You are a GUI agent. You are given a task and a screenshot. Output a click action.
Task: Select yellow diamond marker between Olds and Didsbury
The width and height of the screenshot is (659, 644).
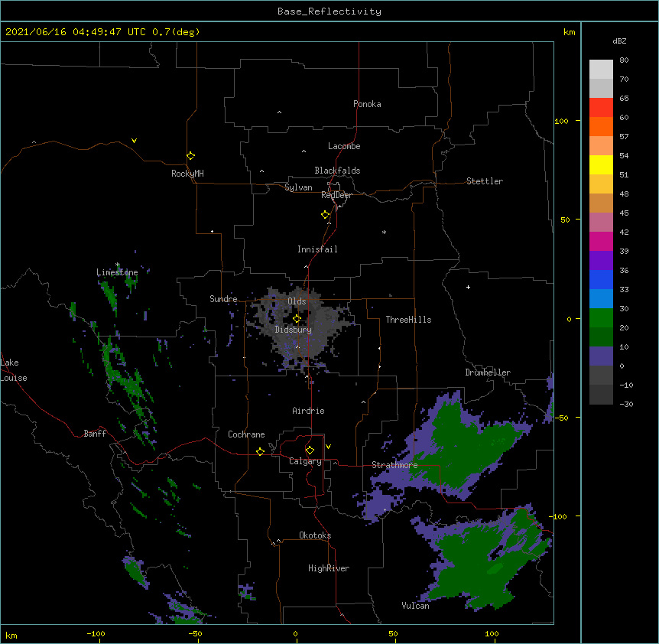click(x=297, y=319)
